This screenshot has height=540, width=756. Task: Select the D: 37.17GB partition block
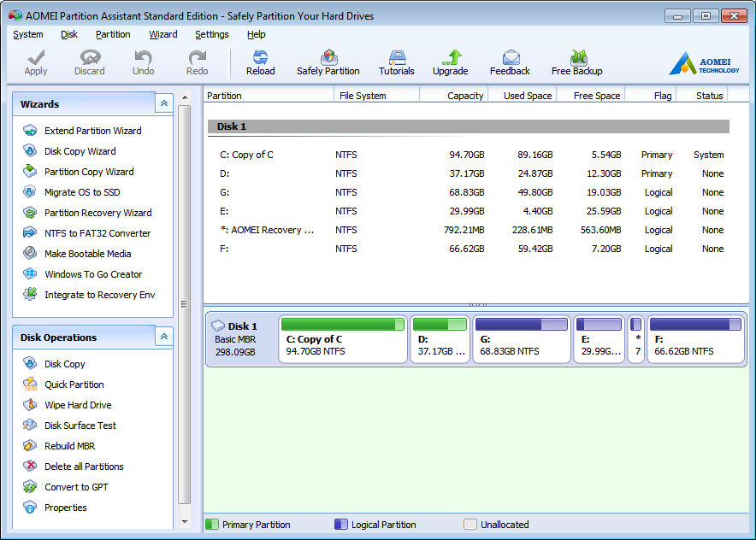(440, 339)
